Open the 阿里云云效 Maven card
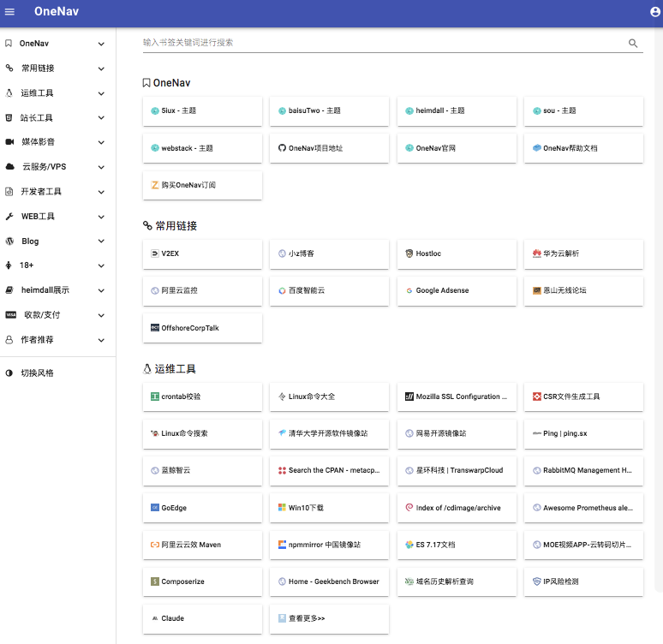Image resolution: width=663 pixels, height=644 pixels. click(202, 545)
